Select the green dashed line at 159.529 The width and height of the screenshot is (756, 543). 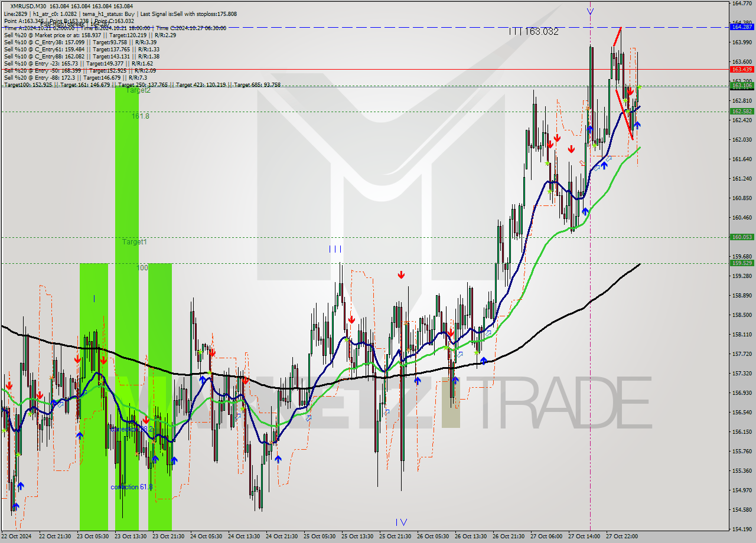tap(364, 263)
